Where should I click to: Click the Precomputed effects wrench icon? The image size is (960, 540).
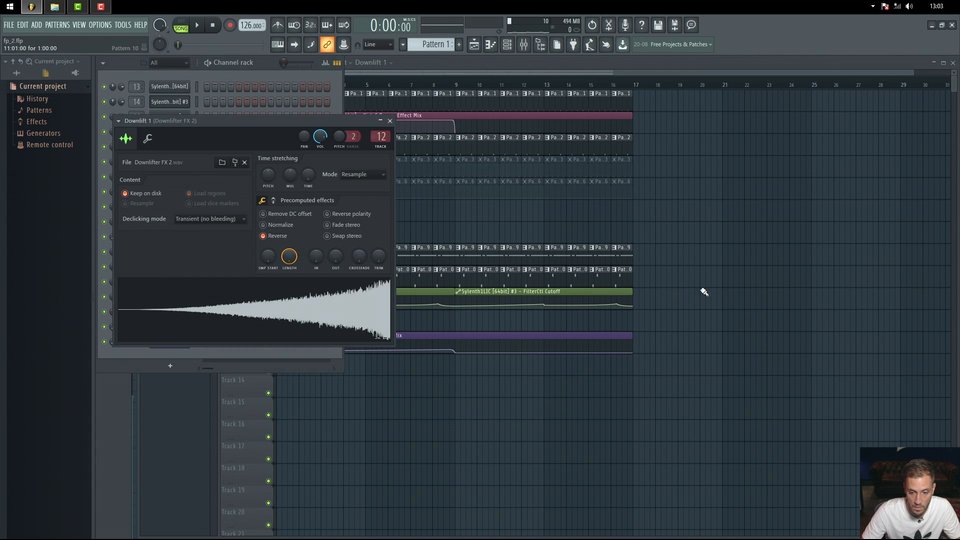[262, 200]
